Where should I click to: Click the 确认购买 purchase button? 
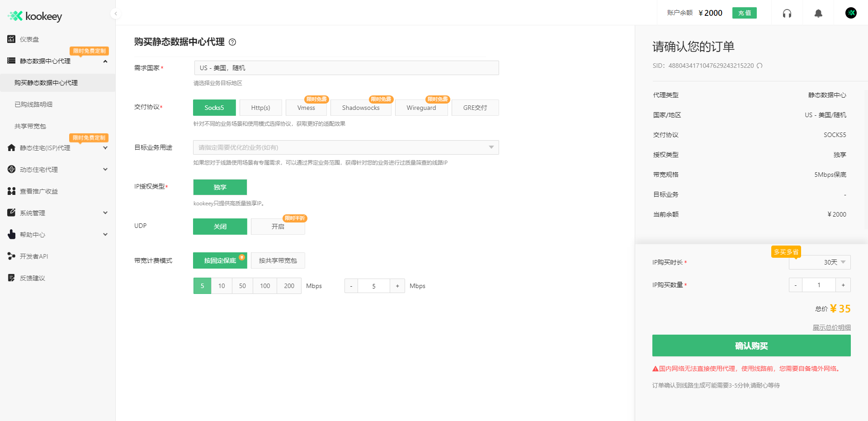point(751,345)
